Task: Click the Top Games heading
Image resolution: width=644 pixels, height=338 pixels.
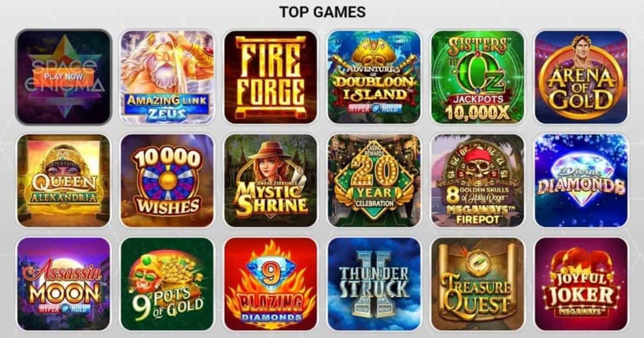Action: click(x=323, y=12)
